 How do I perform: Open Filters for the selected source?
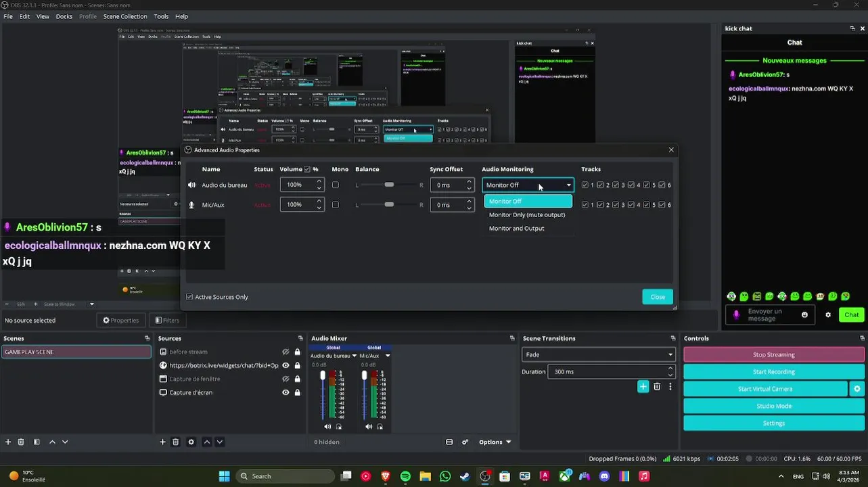167,321
